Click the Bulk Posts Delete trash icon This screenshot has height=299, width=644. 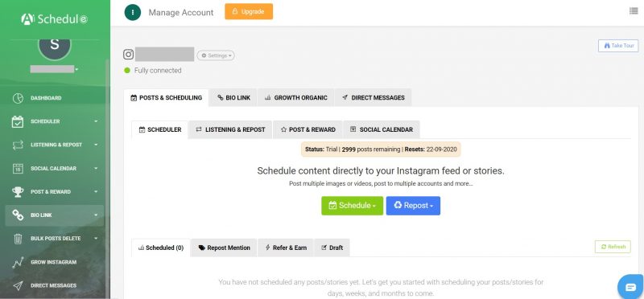[18, 239]
